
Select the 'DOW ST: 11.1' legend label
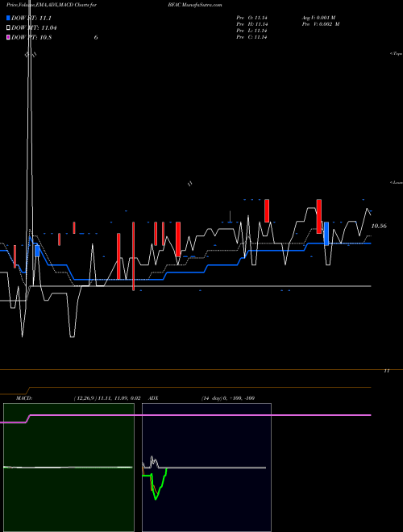click(x=31, y=18)
